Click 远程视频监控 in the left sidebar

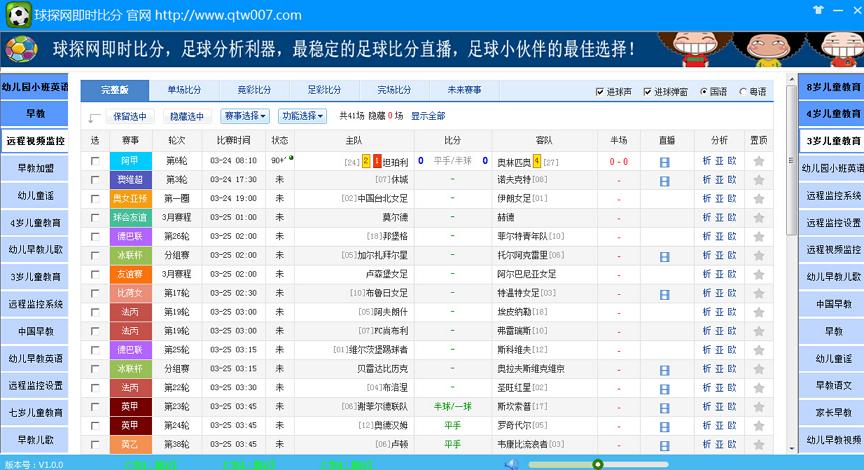36,141
